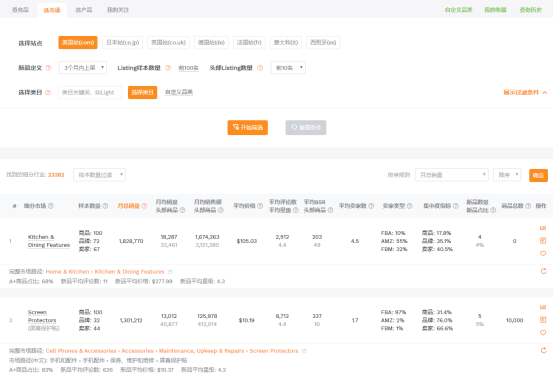Focus the 类目关键词 input field
553x377 pixels.
point(90,92)
